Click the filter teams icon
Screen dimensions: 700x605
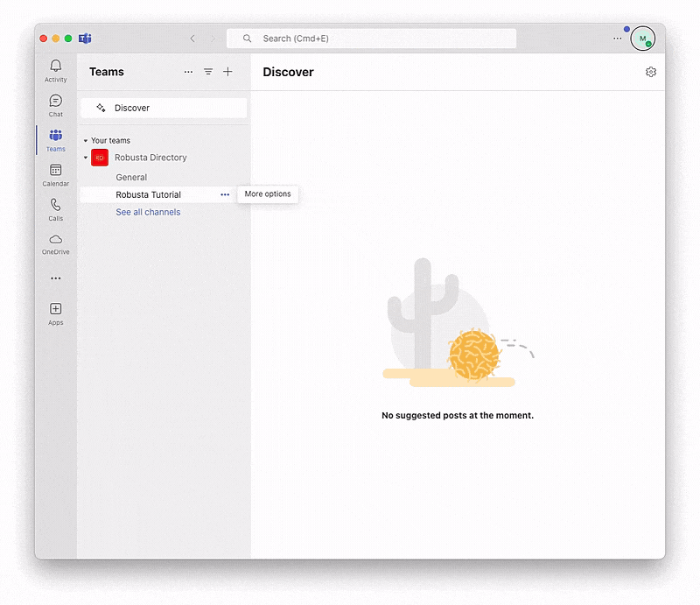pos(208,72)
